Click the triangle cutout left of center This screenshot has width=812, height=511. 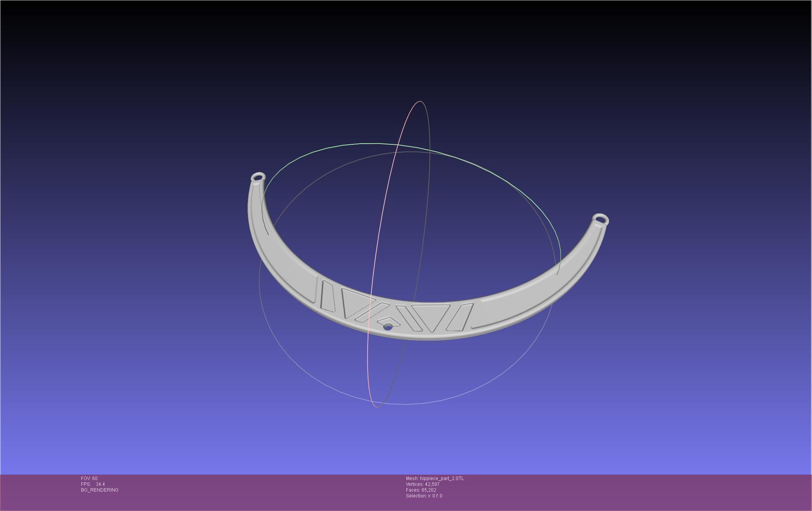click(354, 302)
